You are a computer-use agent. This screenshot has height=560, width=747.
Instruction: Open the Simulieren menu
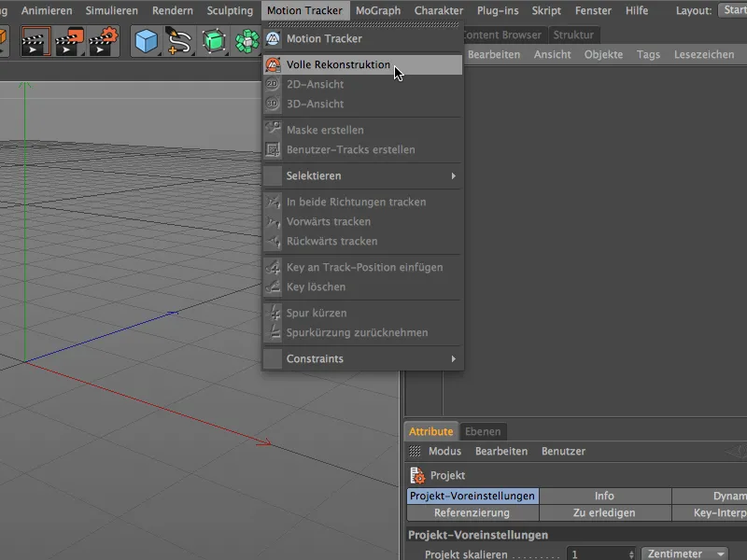[x=111, y=10]
